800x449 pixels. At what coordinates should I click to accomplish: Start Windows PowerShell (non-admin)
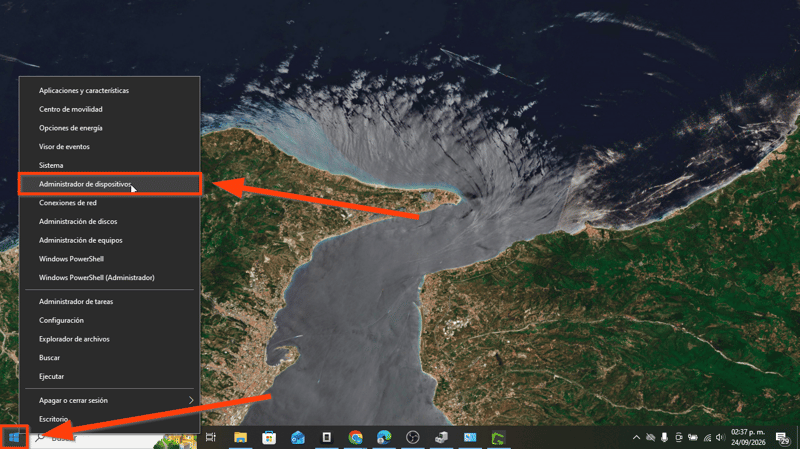(109, 259)
